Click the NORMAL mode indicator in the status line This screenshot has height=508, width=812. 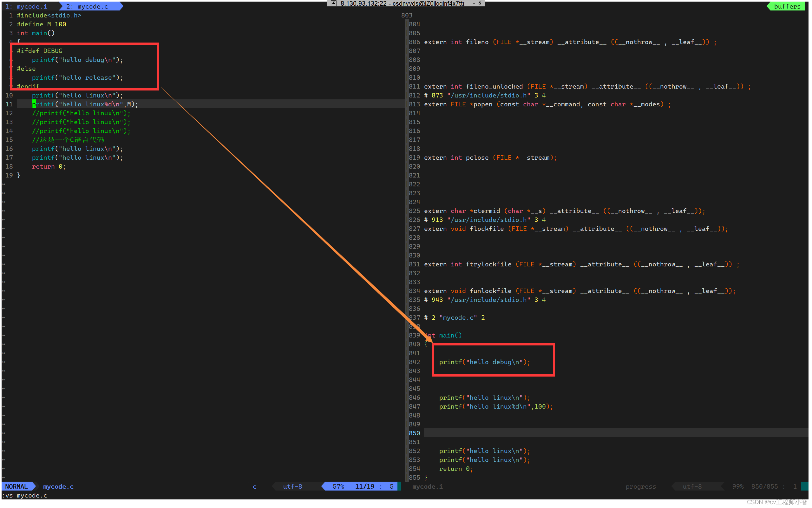16,486
